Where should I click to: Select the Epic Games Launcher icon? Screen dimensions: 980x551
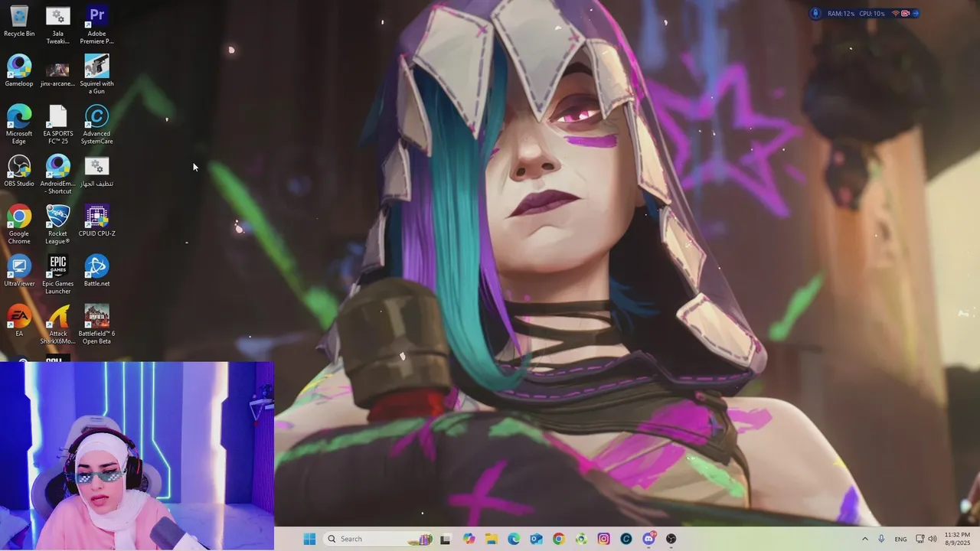click(x=57, y=275)
